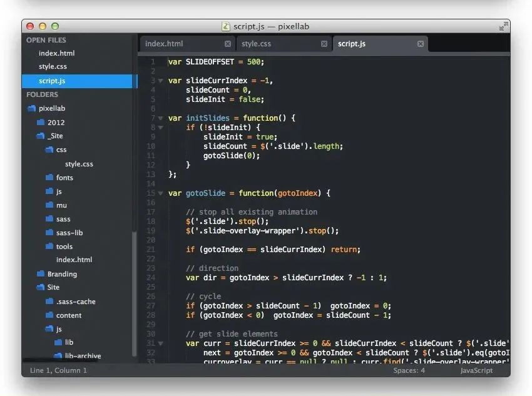Change JavaScript syntax in status bar
This screenshot has width=532, height=396.
click(x=476, y=370)
